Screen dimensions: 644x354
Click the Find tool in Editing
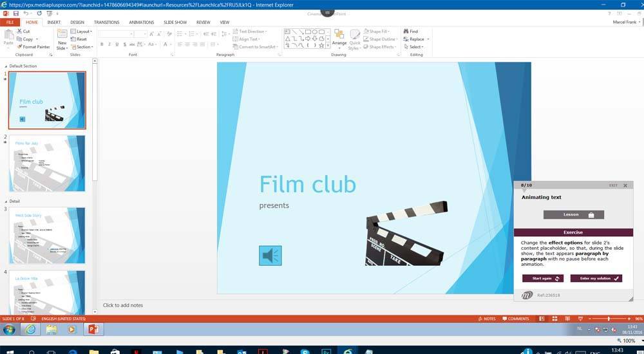coord(410,32)
